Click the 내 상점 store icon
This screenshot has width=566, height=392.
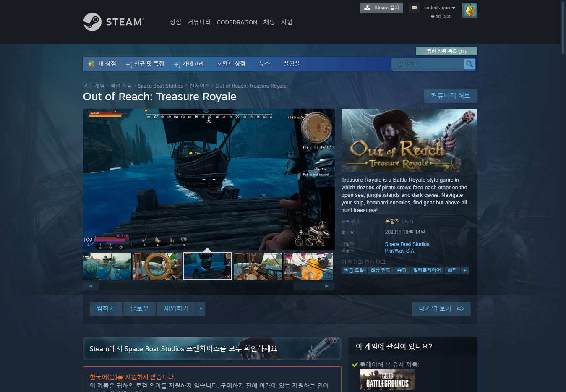point(91,64)
